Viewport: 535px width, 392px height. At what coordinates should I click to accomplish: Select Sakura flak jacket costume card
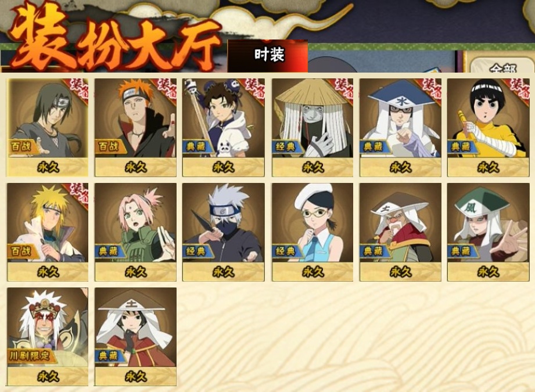pos(135,232)
